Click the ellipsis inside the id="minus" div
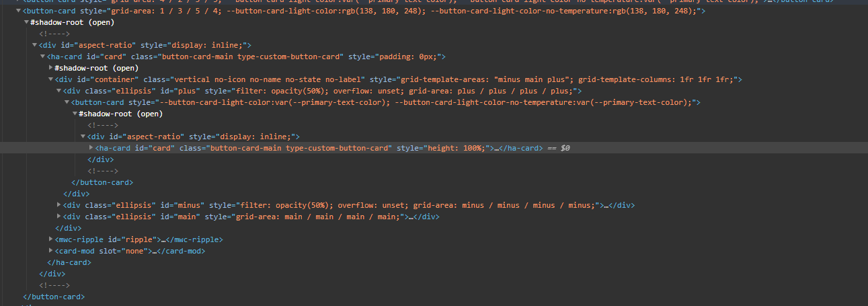This screenshot has height=306, width=868. tap(606, 205)
